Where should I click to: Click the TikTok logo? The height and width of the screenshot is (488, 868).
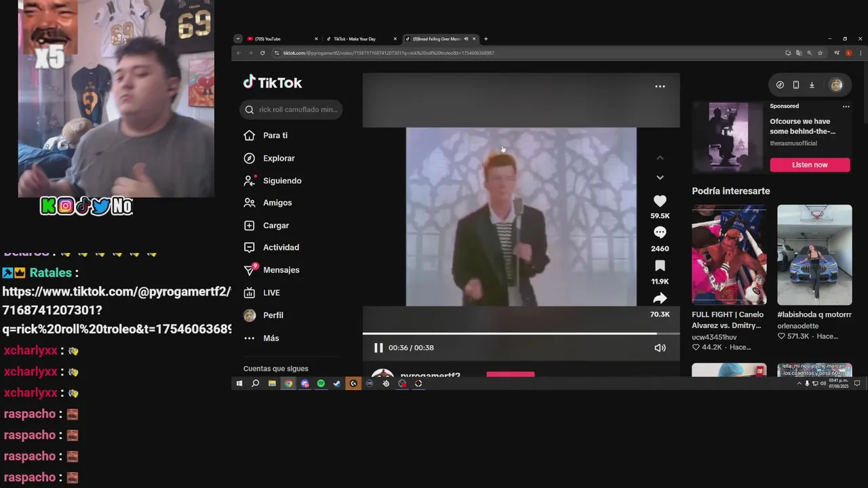pos(273,83)
